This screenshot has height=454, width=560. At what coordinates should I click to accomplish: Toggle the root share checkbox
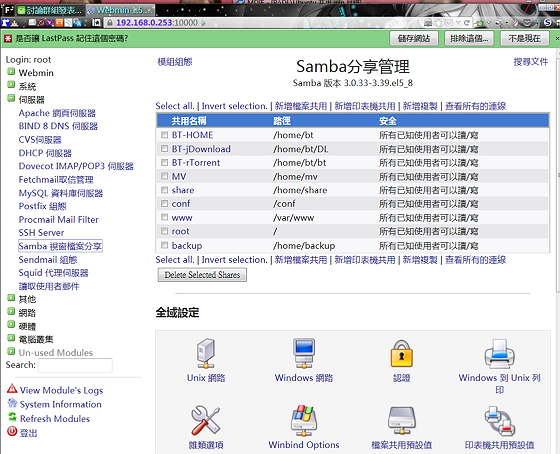[x=164, y=231]
